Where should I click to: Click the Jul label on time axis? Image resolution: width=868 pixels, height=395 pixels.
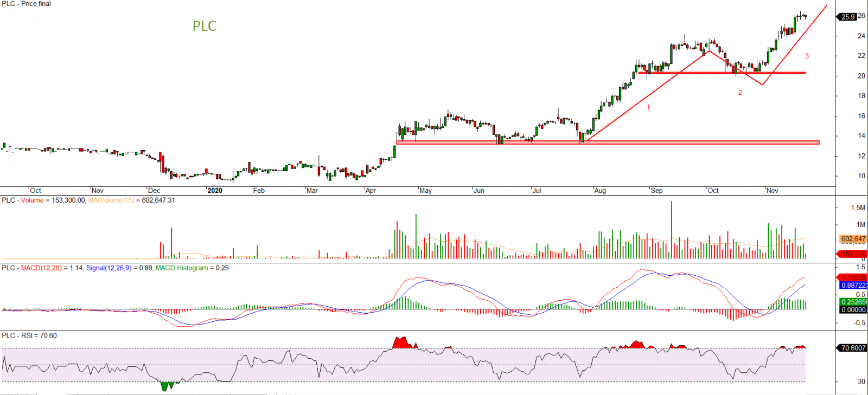point(537,191)
